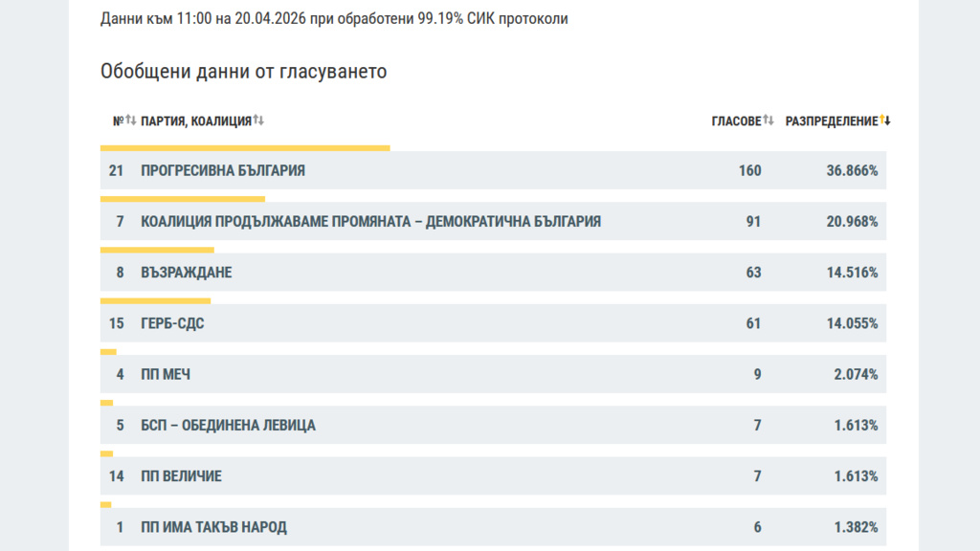Sort table by ПАРТИЯ, КОАЛИЦИЯ header text
Screen dimensions: 980x551
(x=195, y=121)
